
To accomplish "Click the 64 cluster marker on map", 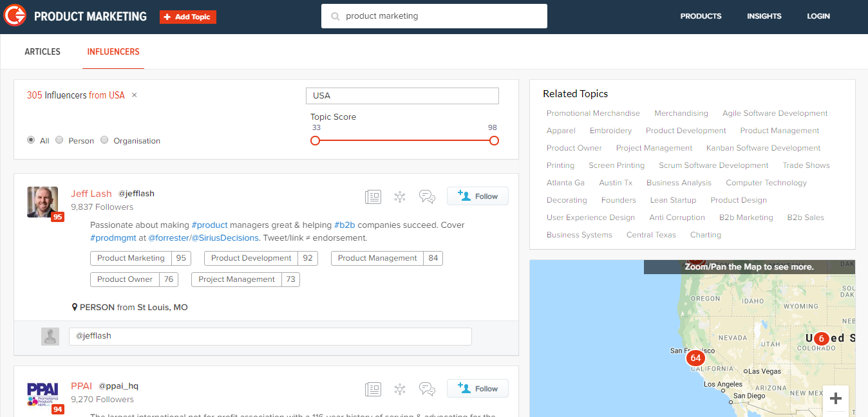I will click(x=695, y=358).
